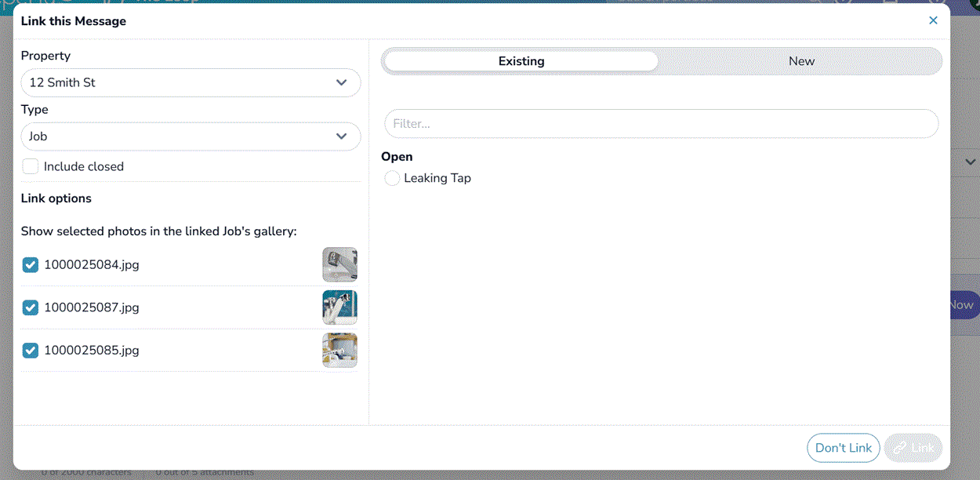The image size is (980, 480).
Task: Open the thumbnail next to 1000025085.jpg
Action: (339, 350)
